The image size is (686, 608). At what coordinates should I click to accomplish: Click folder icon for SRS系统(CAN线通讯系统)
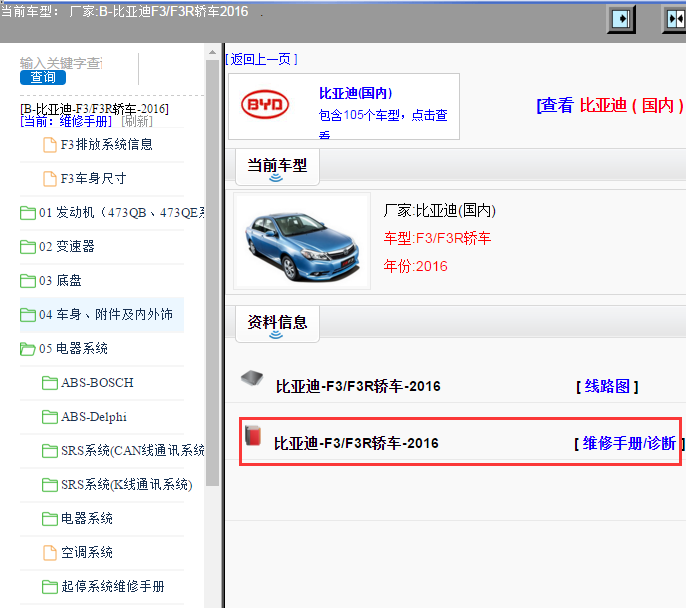tap(49, 451)
